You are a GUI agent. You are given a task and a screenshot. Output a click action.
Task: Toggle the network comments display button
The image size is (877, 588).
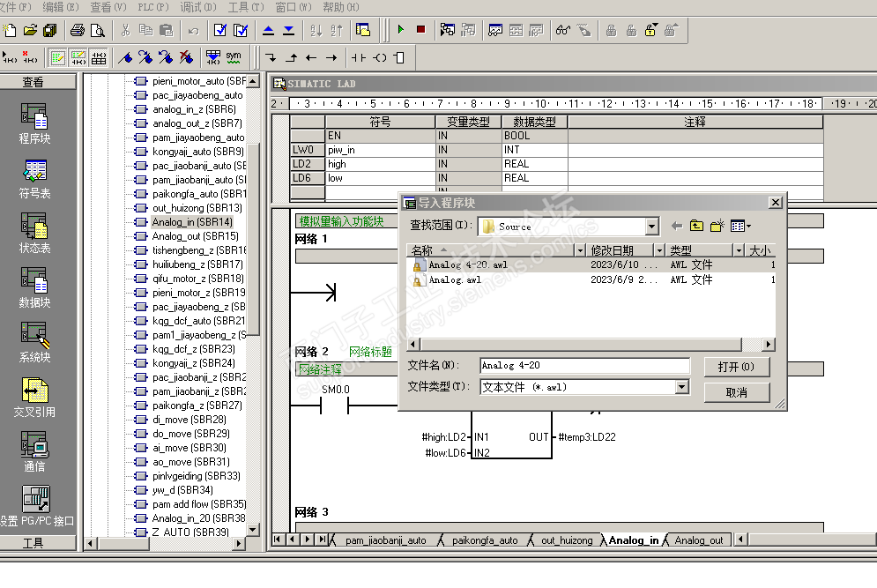click(78, 57)
